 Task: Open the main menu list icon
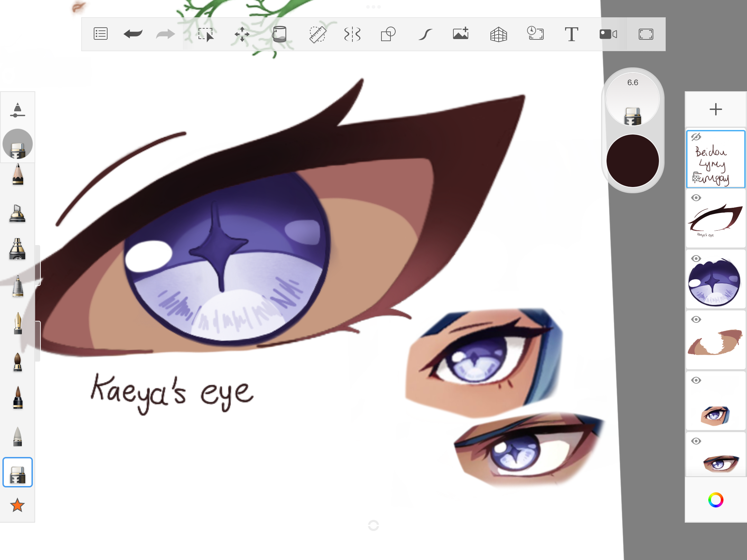(x=100, y=34)
